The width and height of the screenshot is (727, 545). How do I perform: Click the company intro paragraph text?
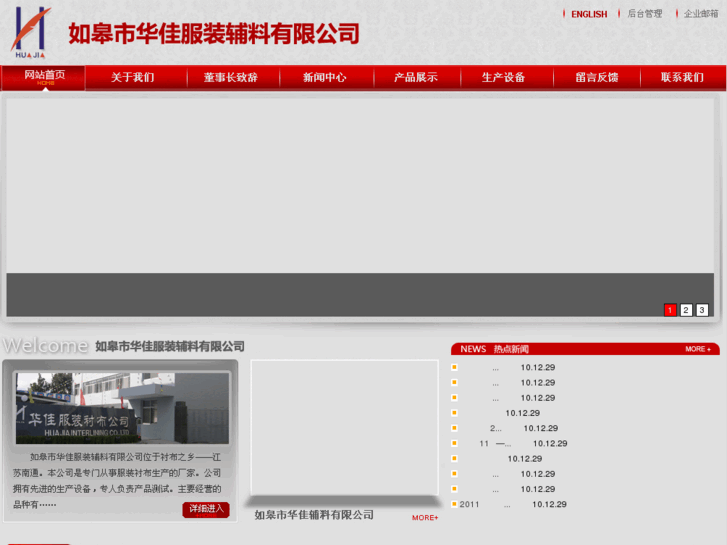tap(117, 481)
